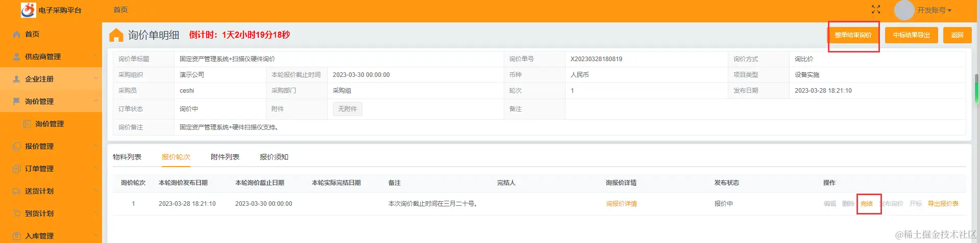Click the 送货计划 truck icon
980x243 pixels.
(x=16, y=191)
